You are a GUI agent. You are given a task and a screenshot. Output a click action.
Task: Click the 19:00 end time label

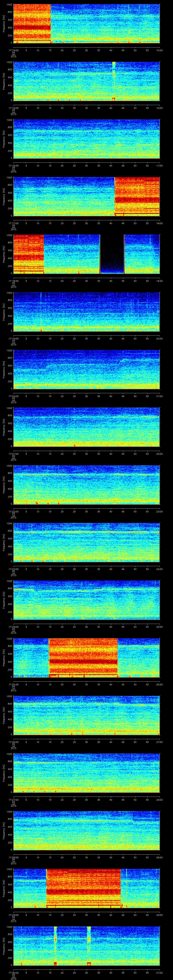pyautogui.click(x=159, y=281)
